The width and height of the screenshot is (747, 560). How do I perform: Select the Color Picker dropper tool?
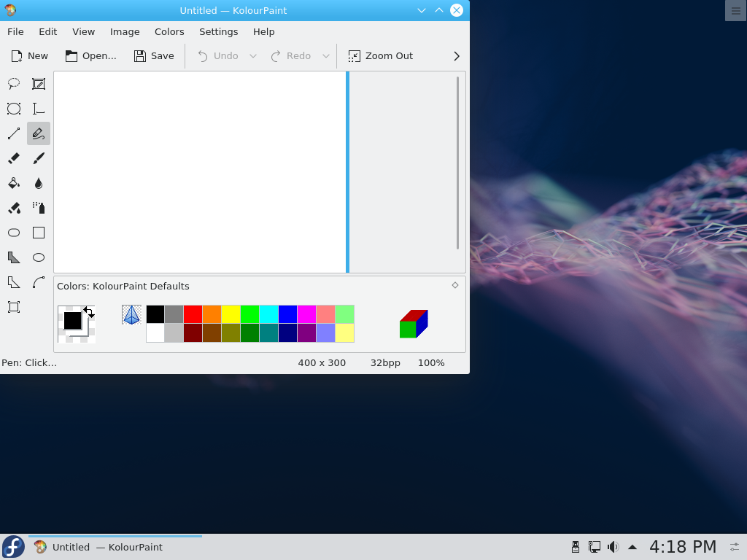[39, 183]
